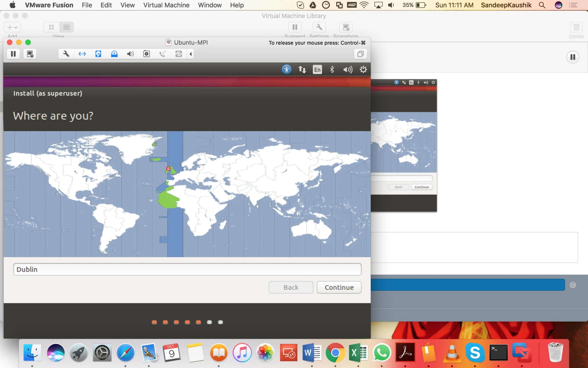Click the Dublin location text field
This screenshot has width=588, height=368.
187,269
